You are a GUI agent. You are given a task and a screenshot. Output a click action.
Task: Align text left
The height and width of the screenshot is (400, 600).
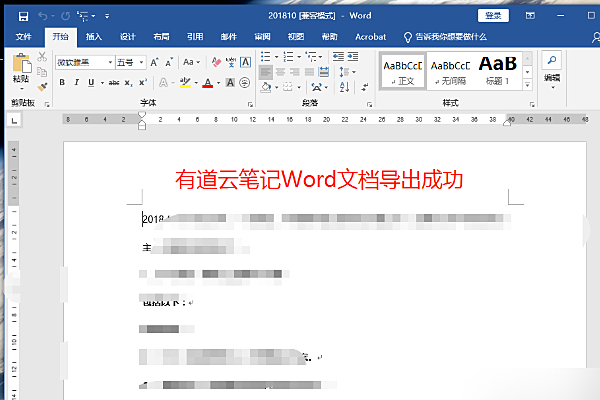266,72
